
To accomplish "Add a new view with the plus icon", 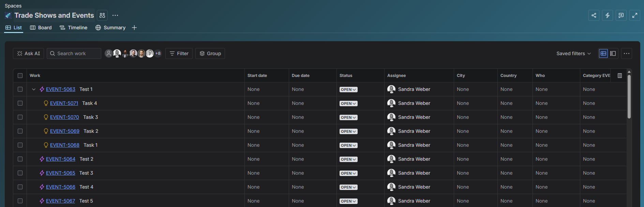I will tap(134, 28).
